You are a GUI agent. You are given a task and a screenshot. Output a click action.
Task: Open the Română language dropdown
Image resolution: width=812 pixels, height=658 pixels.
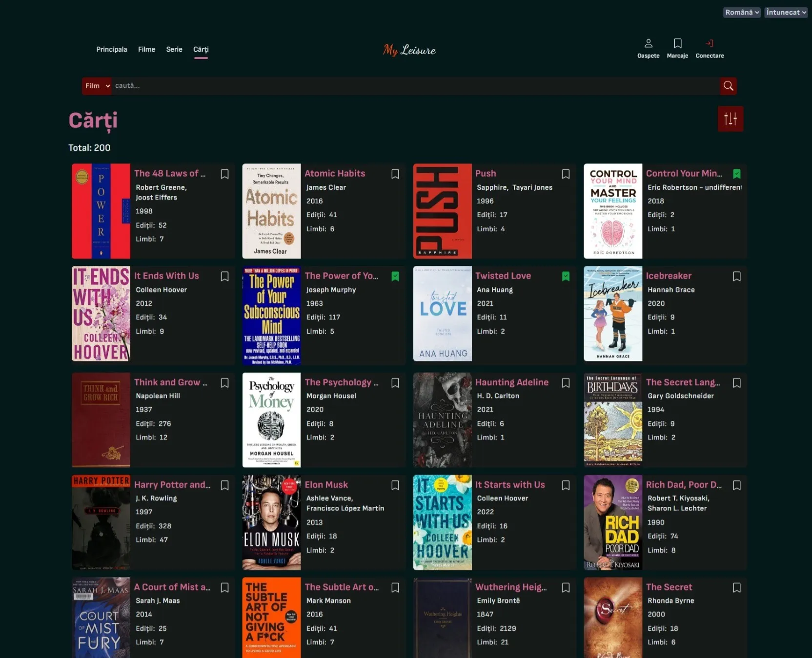pos(741,12)
